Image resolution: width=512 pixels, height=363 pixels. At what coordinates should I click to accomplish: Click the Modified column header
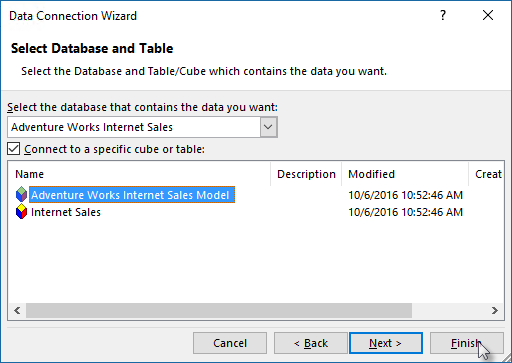(405, 174)
